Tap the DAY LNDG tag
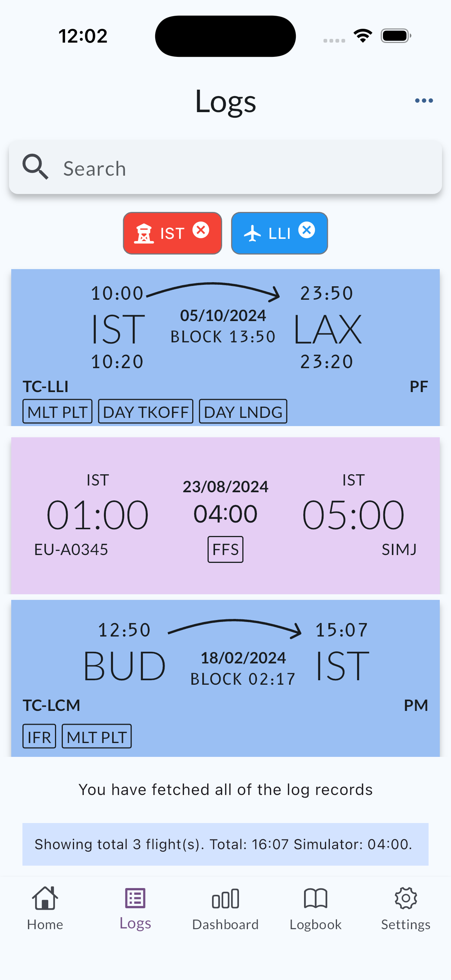 tap(243, 412)
